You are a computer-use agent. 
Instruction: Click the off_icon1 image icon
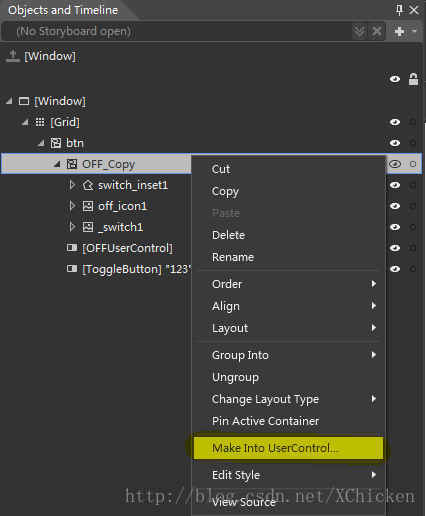[x=88, y=206]
